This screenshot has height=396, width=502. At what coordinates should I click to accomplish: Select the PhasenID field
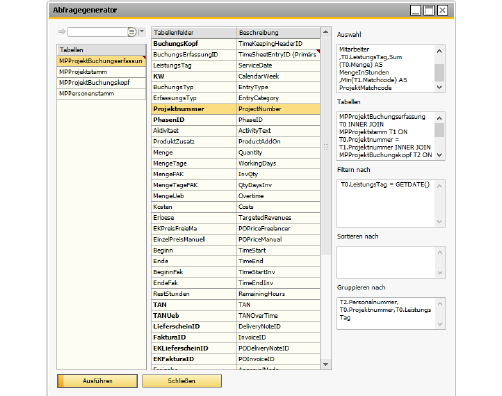pyautogui.click(x=194, y=120)
